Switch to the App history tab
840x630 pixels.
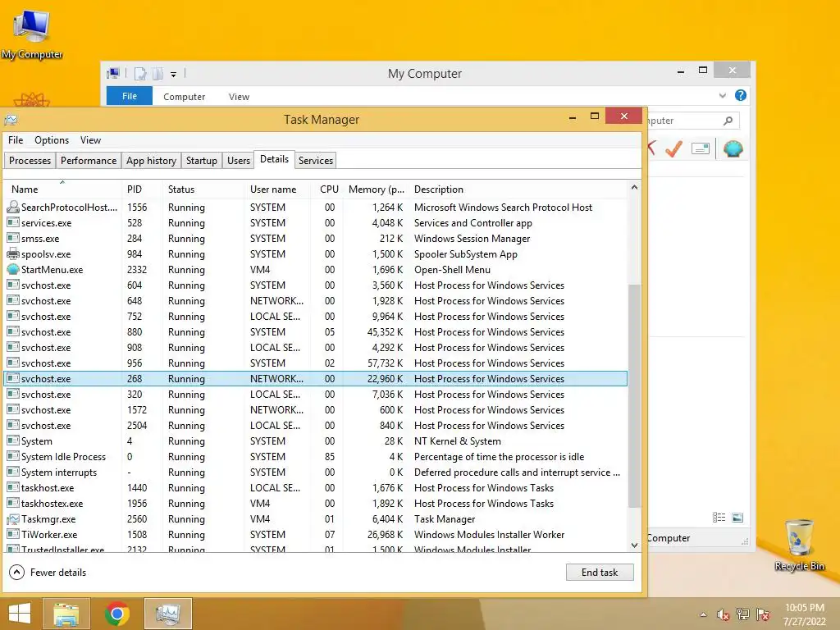tap(151, 160)
